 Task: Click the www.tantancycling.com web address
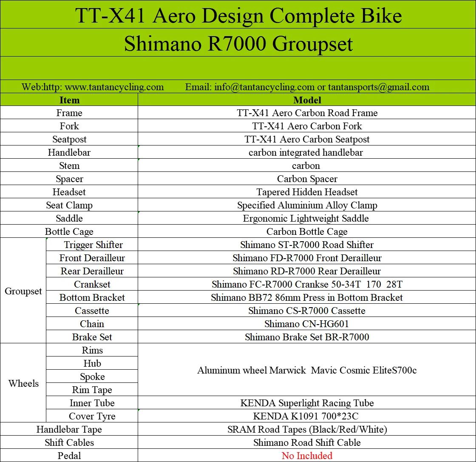pos(114,87)
